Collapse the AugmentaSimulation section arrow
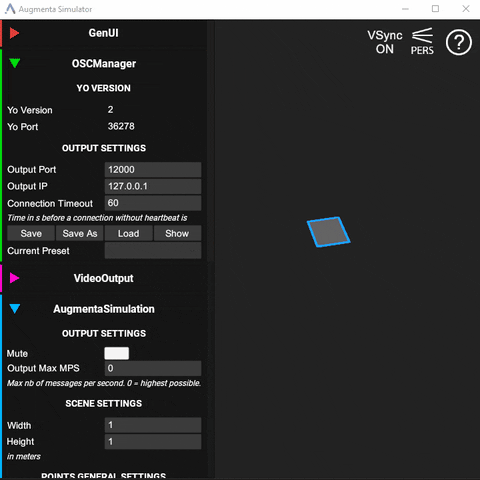 click(x=15, y=308)
